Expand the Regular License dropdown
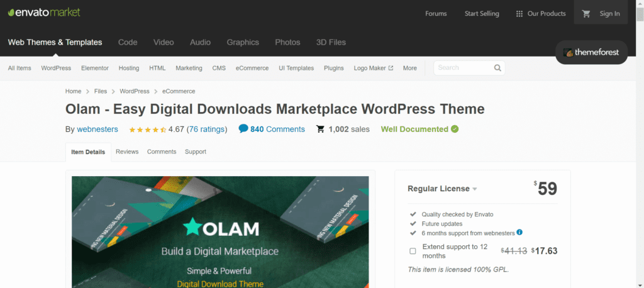 442,189
